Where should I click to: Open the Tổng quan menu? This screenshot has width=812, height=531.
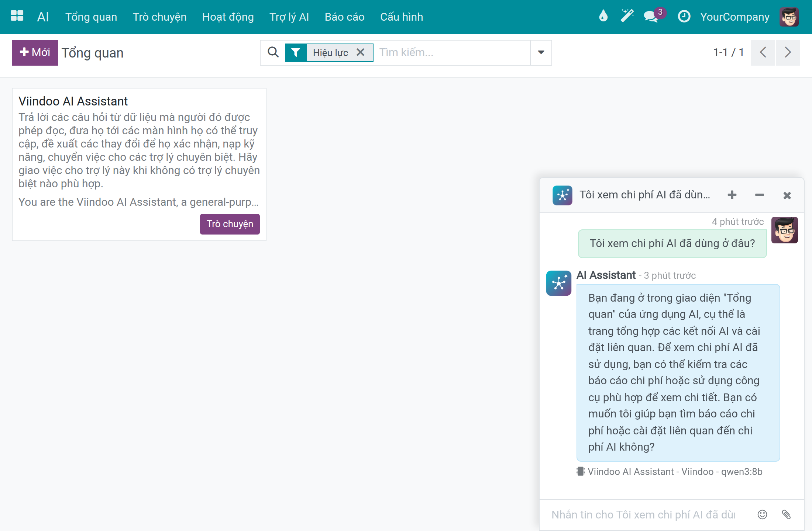tap(91, 17)
